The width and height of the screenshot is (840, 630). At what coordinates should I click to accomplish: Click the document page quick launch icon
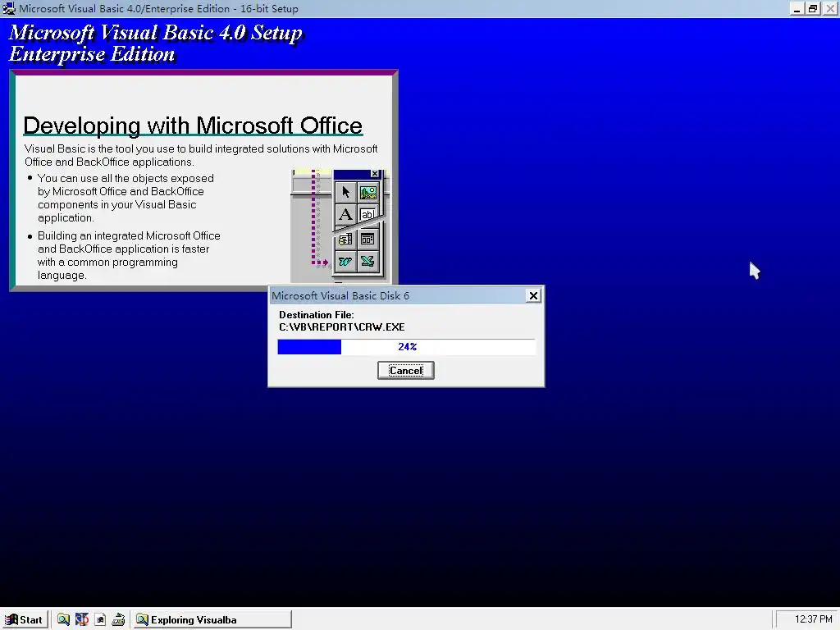[x=100, y=620]
